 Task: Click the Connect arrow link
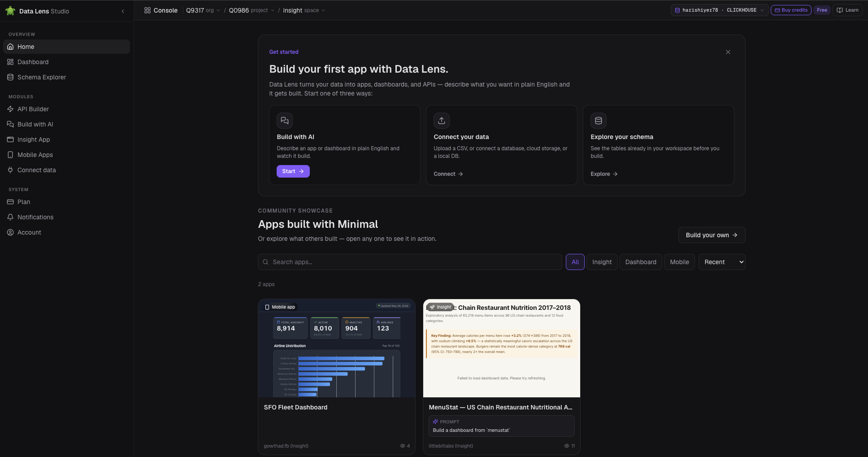click(x=448, y=174)
